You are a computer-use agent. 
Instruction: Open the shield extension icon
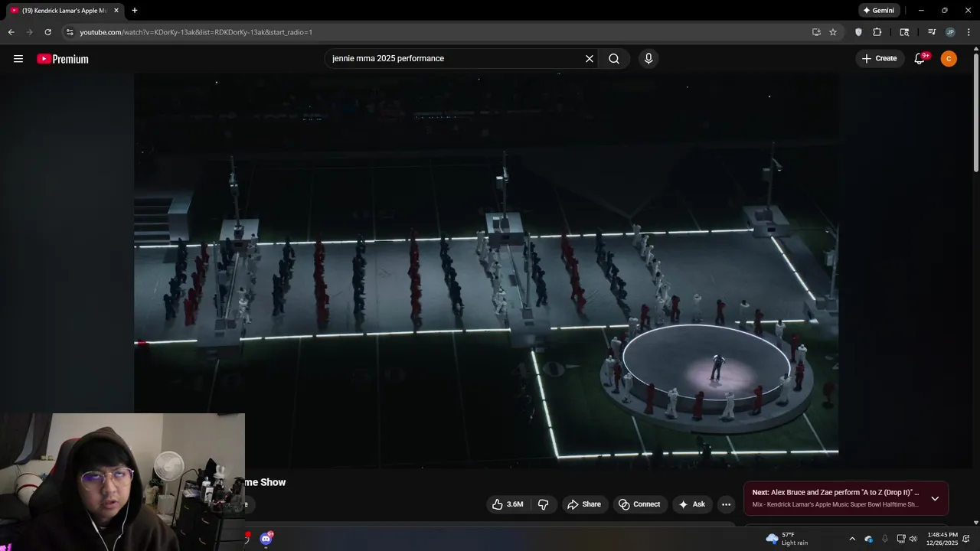[x=858, y=32]
